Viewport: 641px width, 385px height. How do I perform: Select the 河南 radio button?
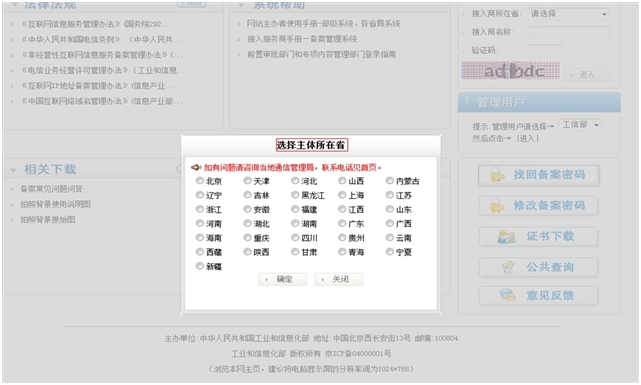click(x=199, y=223)
